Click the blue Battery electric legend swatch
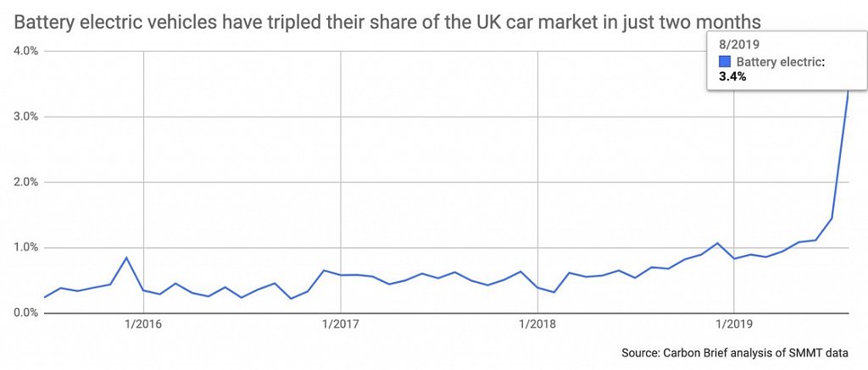Image resolution: width=868 pixels, height=370 pixels. [726, 63]
